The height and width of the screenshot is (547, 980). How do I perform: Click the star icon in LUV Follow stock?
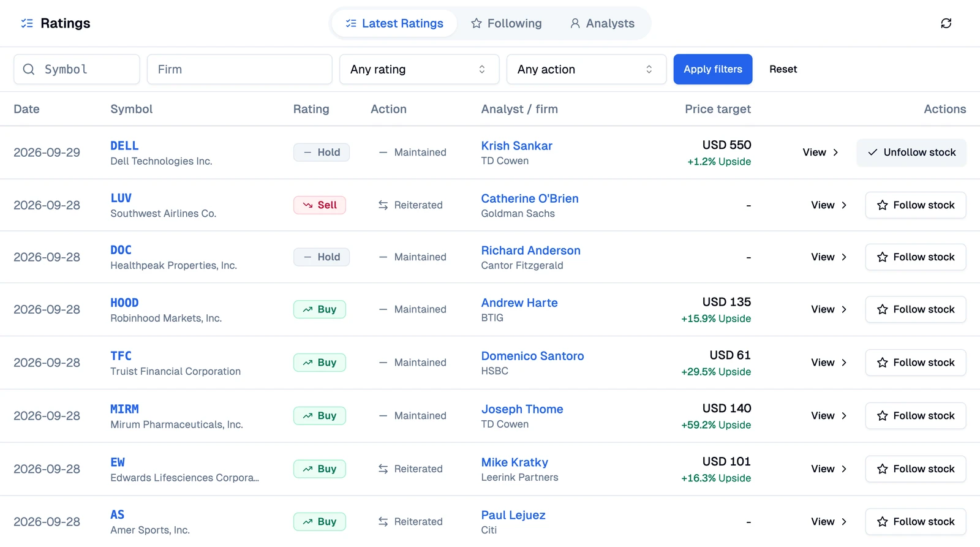coord(882,205)
